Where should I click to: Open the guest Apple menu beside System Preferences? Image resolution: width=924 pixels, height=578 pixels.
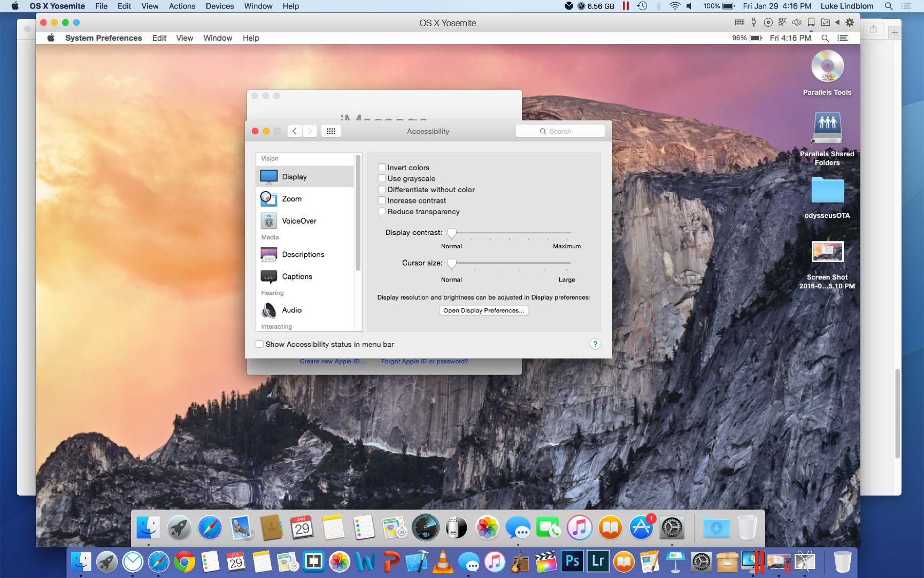tap(51, 38)
